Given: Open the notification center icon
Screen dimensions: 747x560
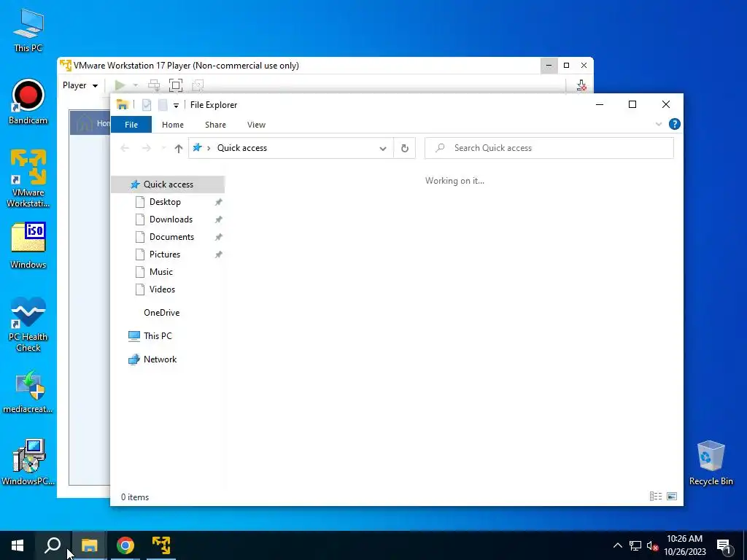Looking at the screenshot, I should [x=724, y=546].
